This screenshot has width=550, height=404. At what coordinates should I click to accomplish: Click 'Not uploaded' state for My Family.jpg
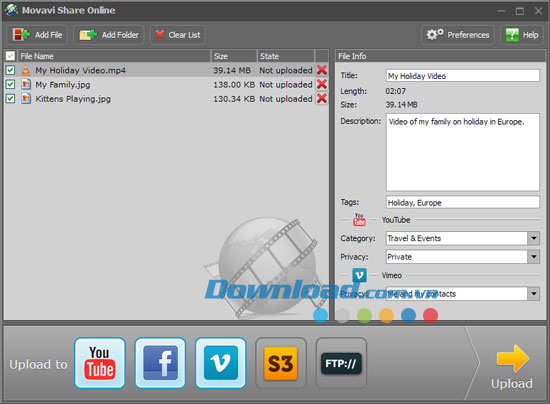coord(286,85)
